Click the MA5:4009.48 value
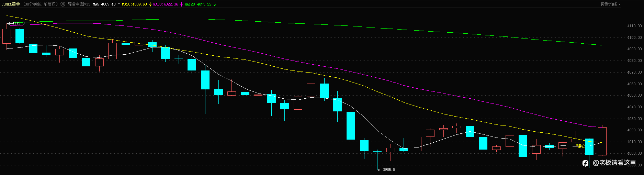 pos(104,4)
